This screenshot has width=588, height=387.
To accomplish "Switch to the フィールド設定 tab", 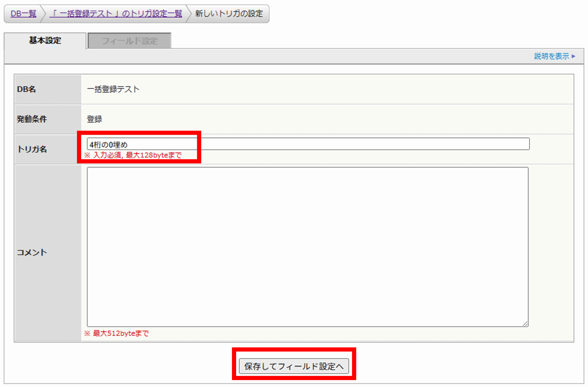I will (x=130, y=41).
